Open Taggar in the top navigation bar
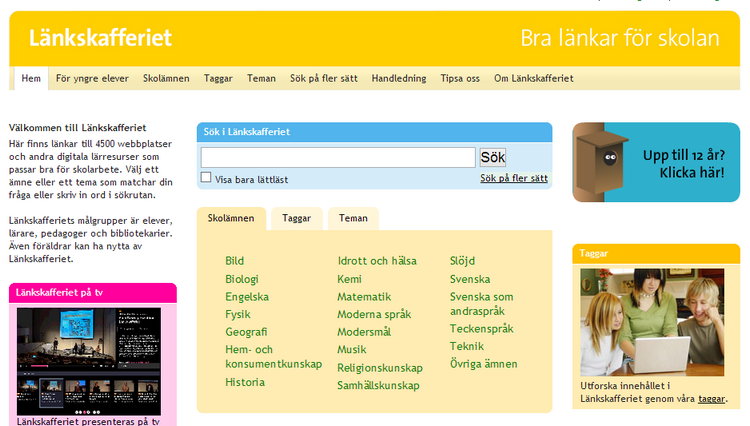 click(x=218, y=78)
